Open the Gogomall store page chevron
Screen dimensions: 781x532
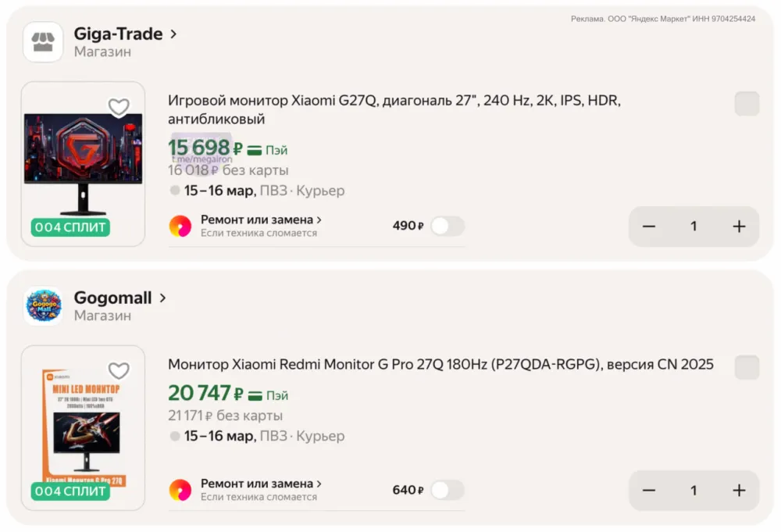tap(162, 298)
